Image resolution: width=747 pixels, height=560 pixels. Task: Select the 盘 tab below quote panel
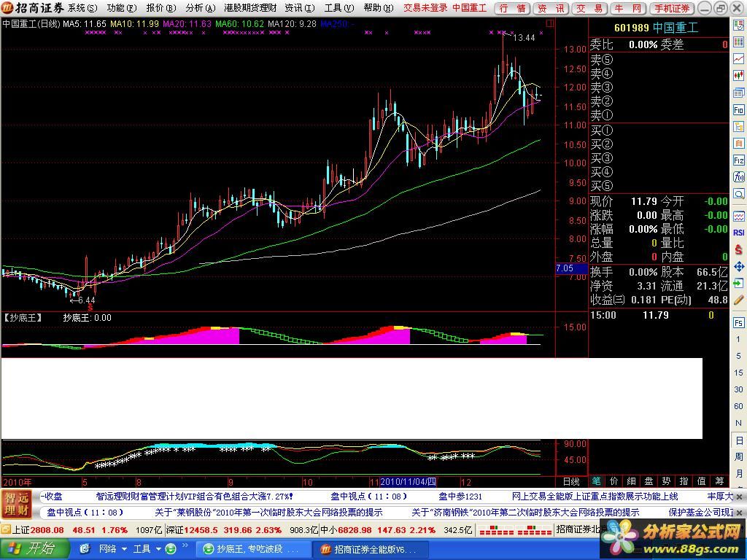(649, 481)
